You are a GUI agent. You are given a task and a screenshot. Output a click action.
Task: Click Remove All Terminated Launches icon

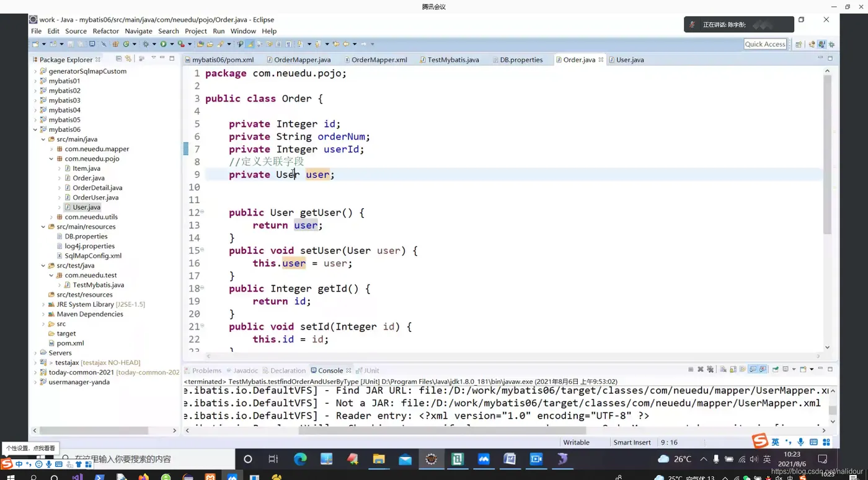click(711, 369)
